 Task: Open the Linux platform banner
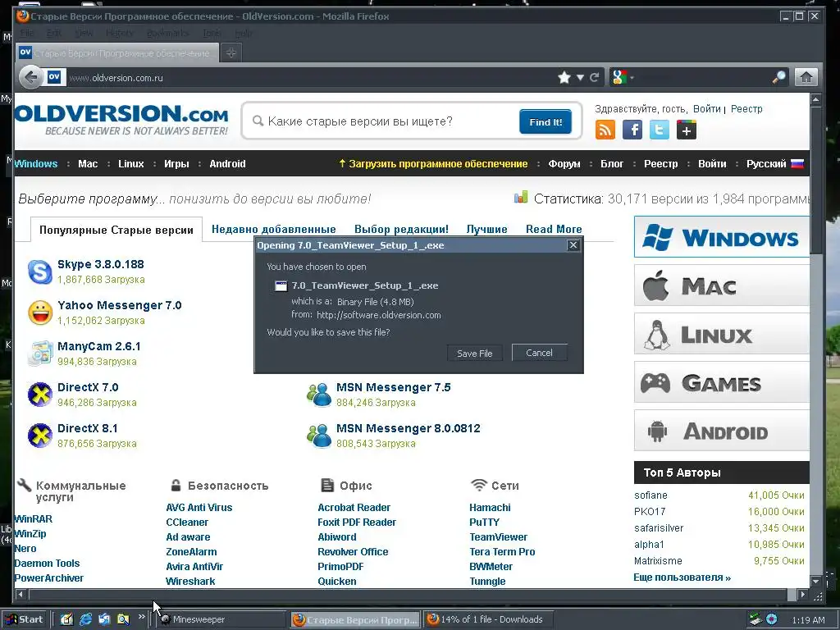(722, 334)
